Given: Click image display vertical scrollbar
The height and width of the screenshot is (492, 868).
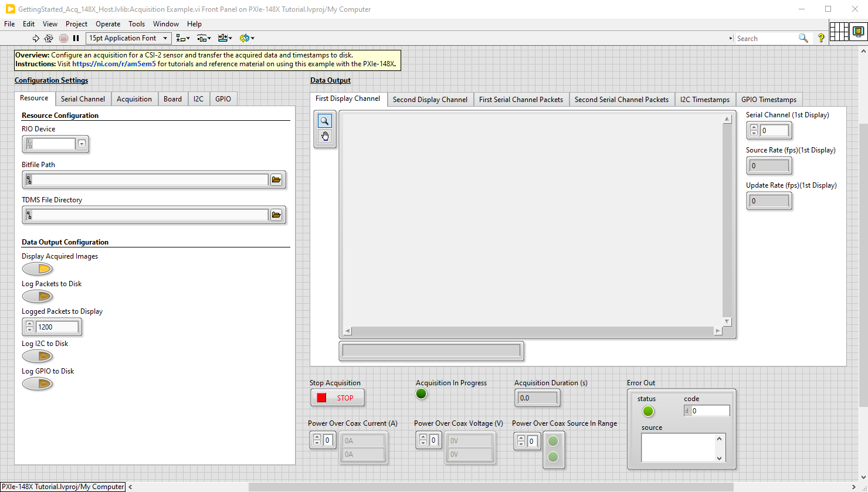Looking at the screenshot, I should coord(727,220).
